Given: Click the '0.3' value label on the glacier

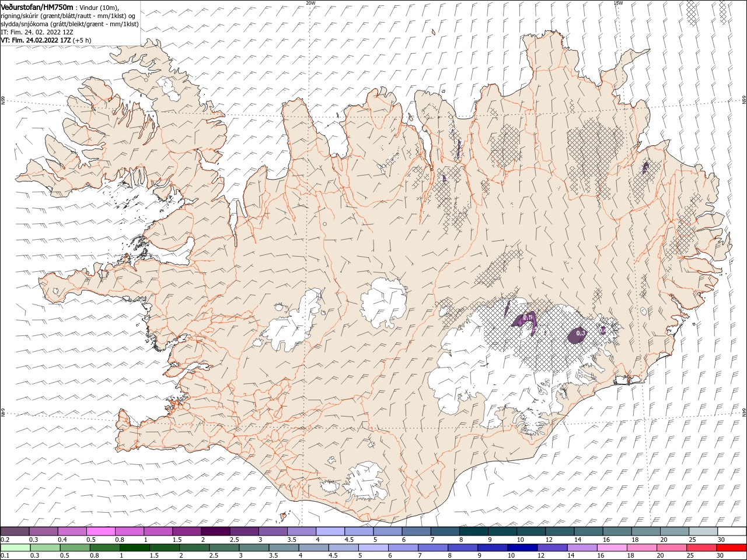Looking at the screenshot, I should point(580,333).
